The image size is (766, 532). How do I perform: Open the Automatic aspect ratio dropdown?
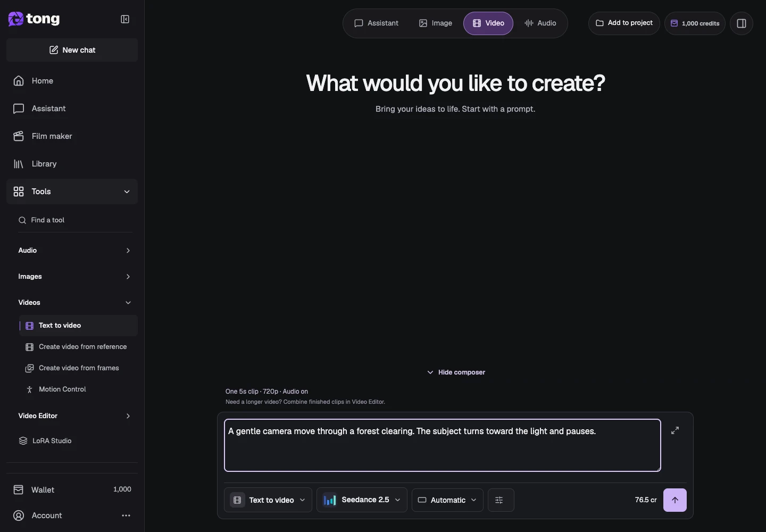pos(447,500)
